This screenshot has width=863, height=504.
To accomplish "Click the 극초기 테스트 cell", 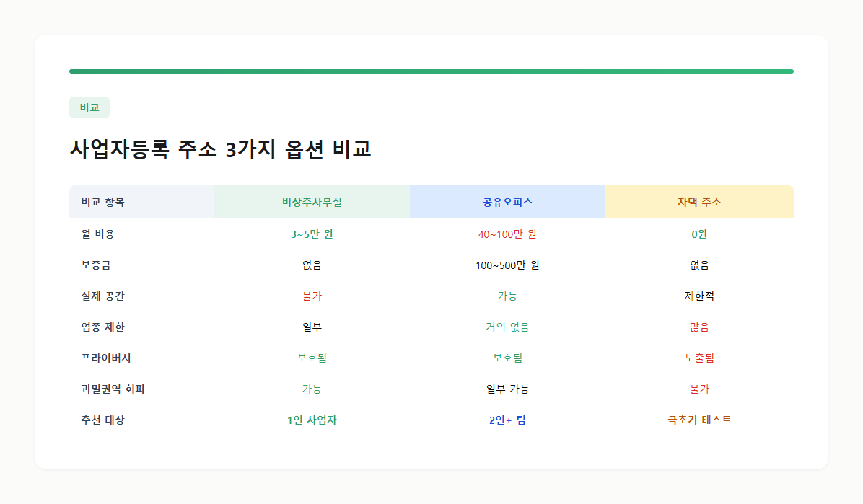I will 698,420.
